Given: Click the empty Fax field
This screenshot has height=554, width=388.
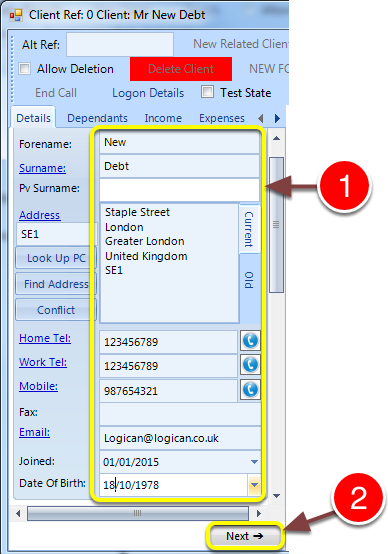Looking at the screenshot, I should pyautogui.click(x=180, y=414).
